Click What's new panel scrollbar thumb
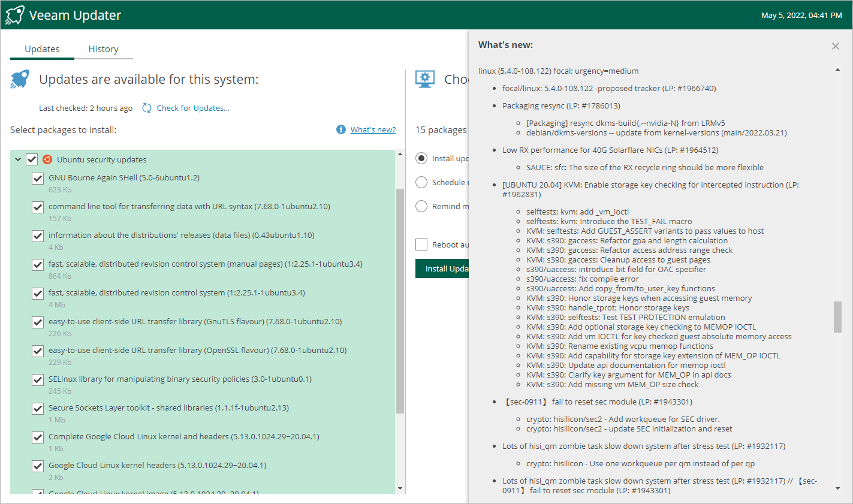853x504 pixels. point(837,316)
